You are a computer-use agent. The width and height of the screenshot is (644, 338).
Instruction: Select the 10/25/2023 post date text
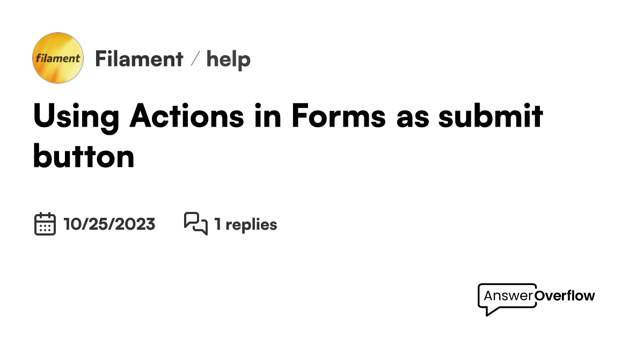(109, 224)
